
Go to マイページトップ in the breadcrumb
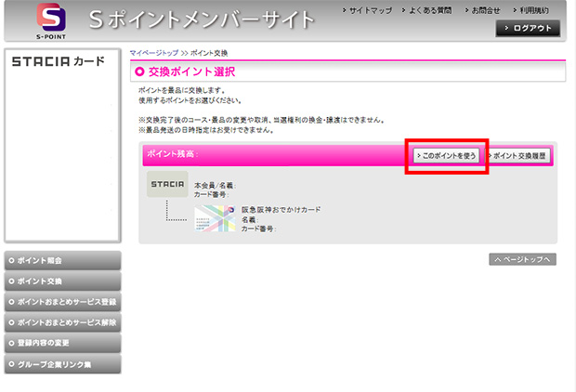[154, 54]
